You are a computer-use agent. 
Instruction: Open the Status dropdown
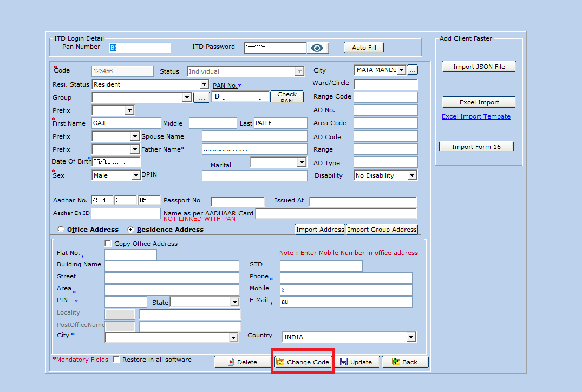pos(299,71)
